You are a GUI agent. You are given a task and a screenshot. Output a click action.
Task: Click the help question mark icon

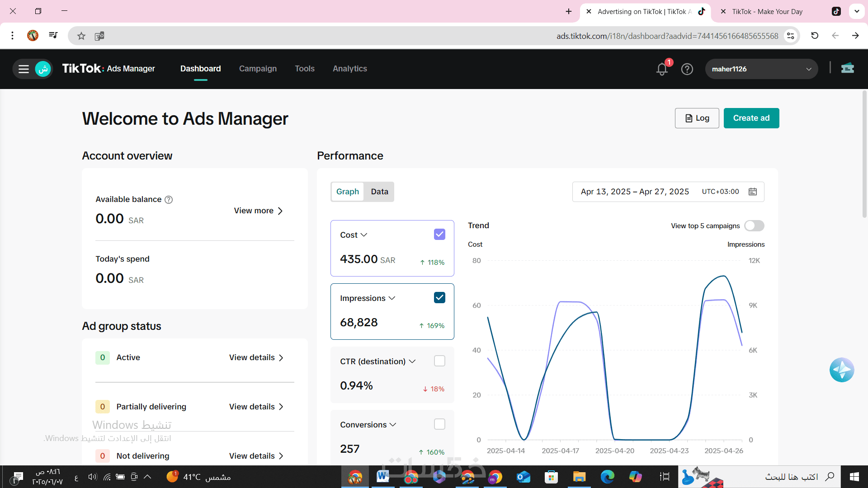pos(687,69)
